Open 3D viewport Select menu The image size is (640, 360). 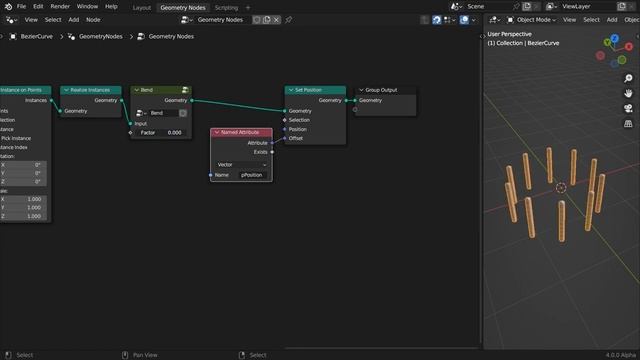[x=591, y=20]
